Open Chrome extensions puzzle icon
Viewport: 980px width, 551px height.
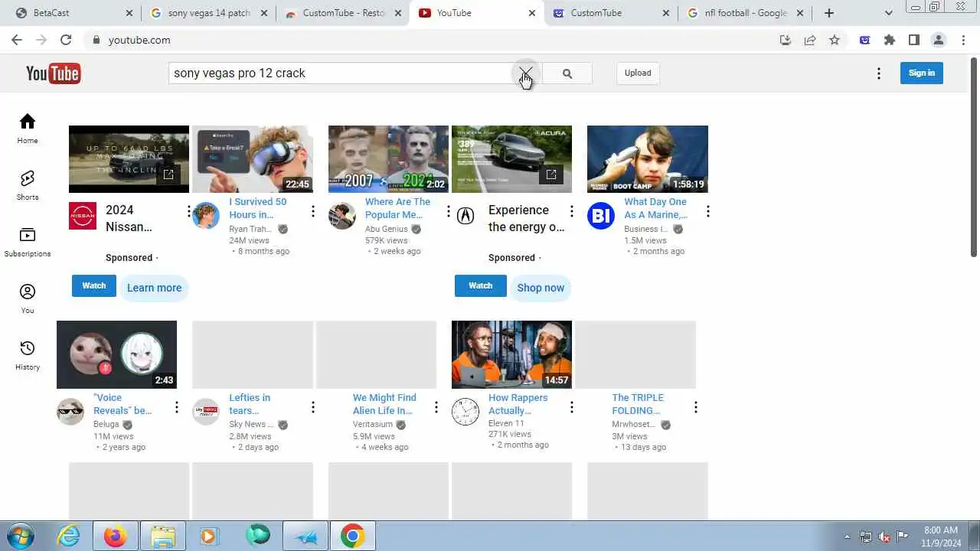tap(890, 40)
